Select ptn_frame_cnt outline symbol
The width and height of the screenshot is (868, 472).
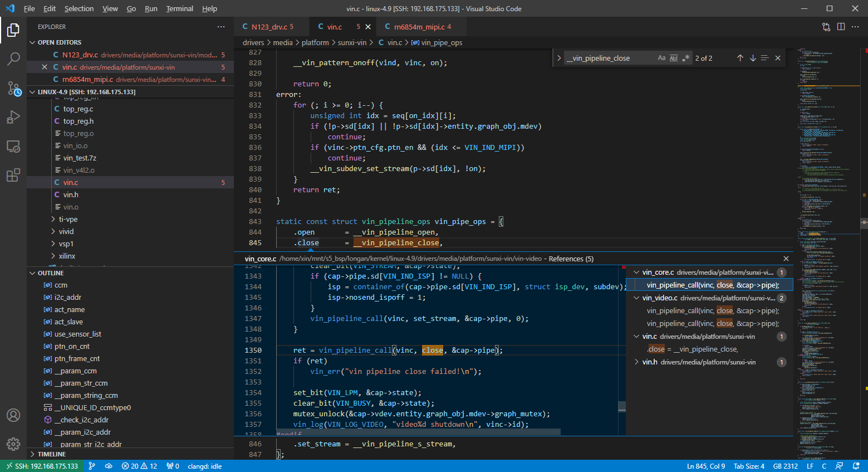point(130,359)
